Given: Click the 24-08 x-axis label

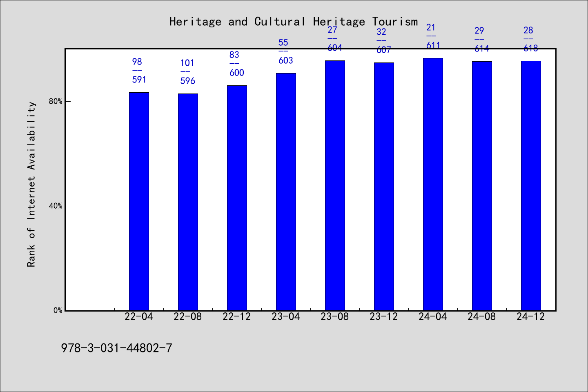Looking at the screenshot, I should pos(482,316).
